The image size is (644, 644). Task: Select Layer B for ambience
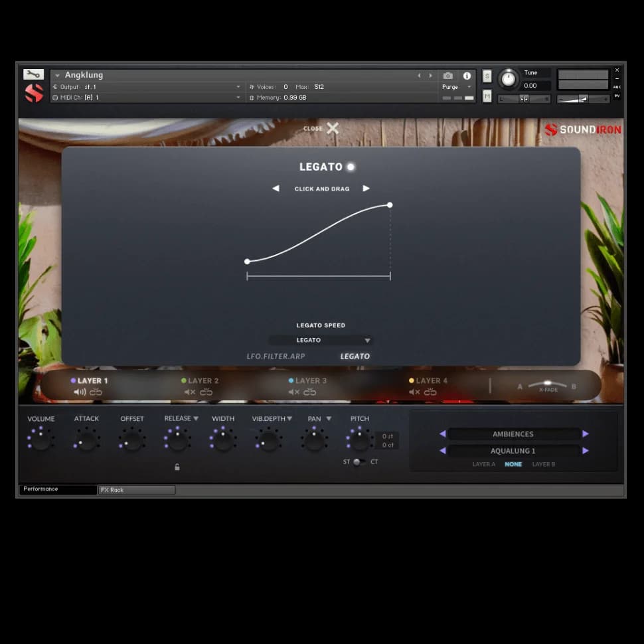[x=543, y=464]
